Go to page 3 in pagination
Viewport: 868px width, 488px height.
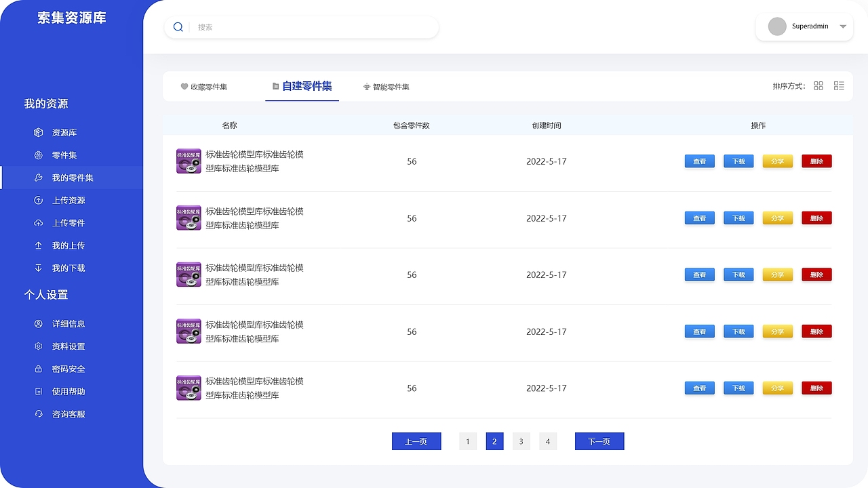click(521, 441)
